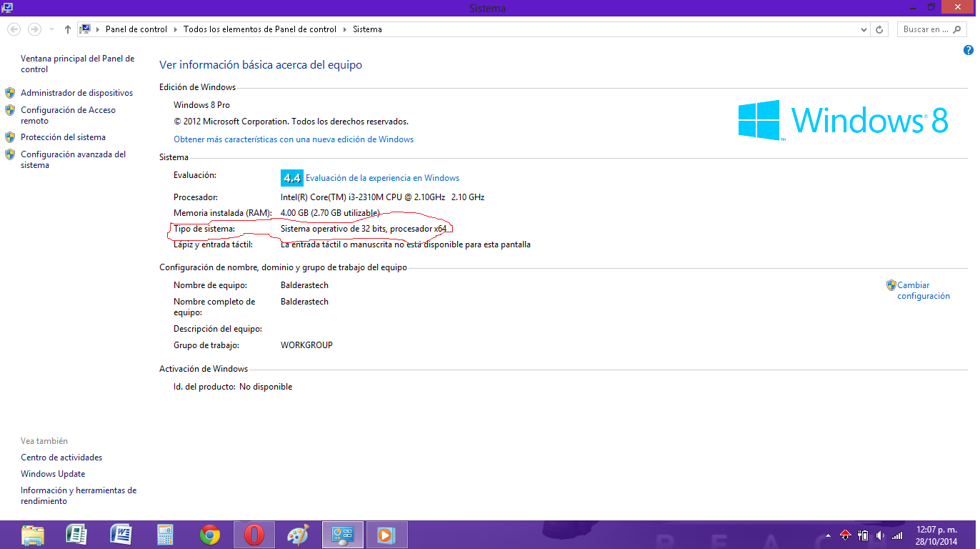Select 'Sistema' in the breadcrumb bar
980x549 pixels.
point(366,29)
